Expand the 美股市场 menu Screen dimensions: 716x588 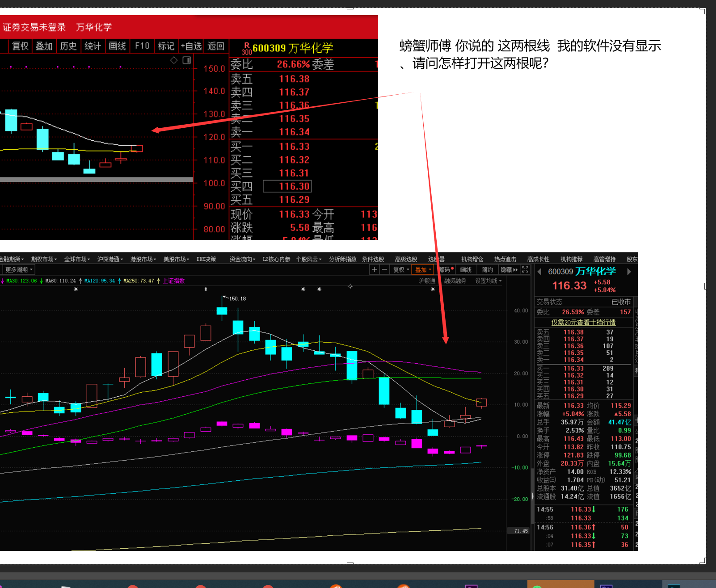[176, 259]
